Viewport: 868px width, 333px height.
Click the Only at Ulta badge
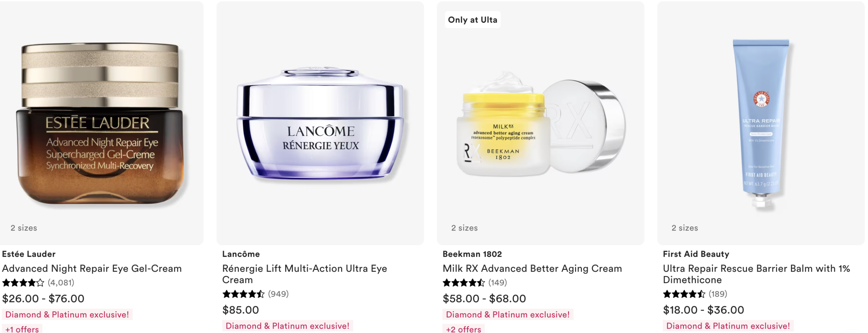473,20
